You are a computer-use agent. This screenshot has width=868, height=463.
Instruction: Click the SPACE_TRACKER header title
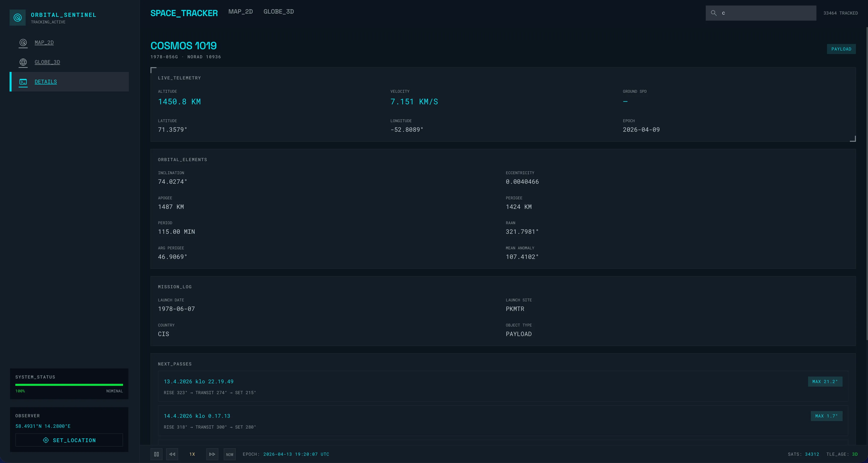point(184,13)
